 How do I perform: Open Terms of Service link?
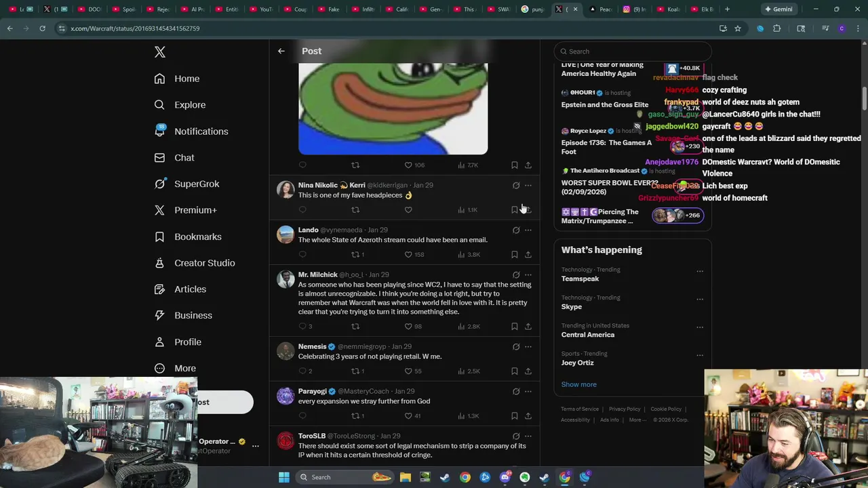point(580,409)
